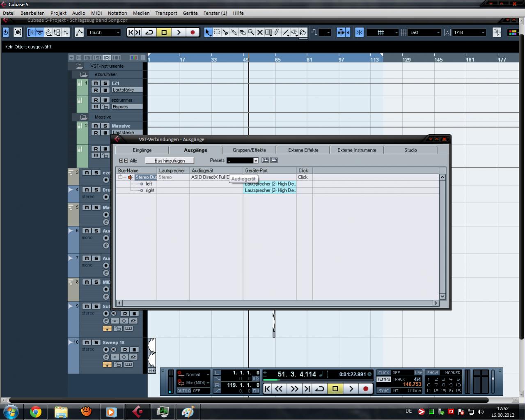Select the Line tool
Screen dimensions: 525x420
tap(286, 32)
